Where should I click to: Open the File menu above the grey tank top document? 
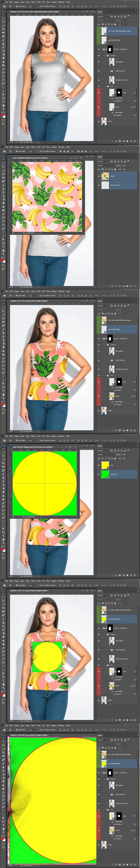pyautogui.click(x=6, y=2)
